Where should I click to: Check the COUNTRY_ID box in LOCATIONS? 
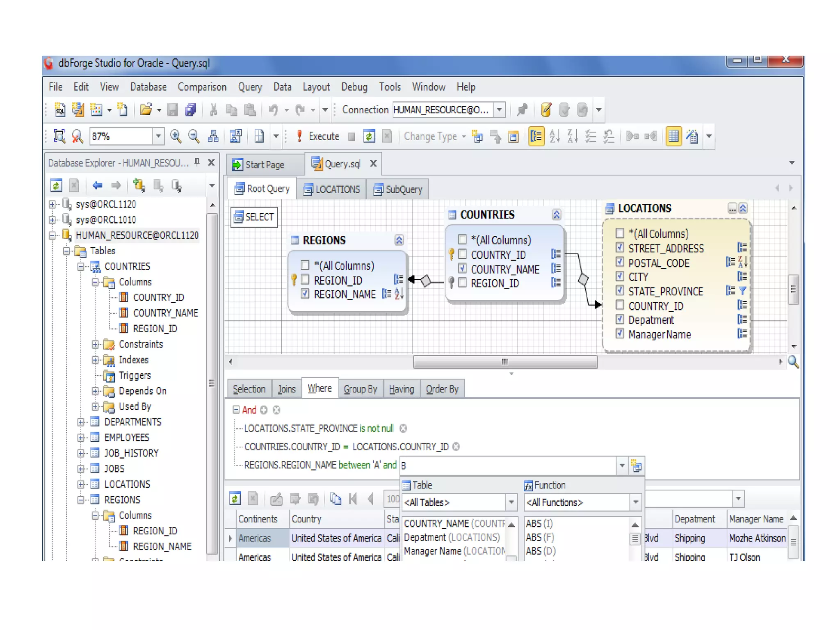(620, 305)
